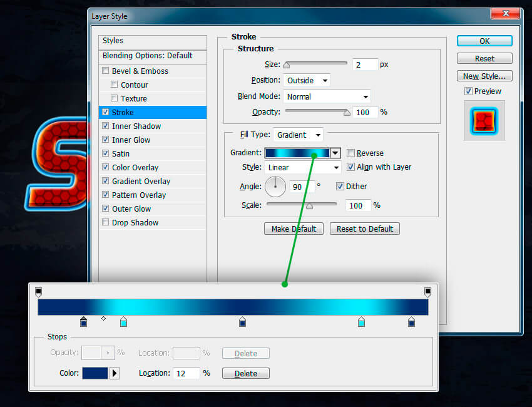Expand the Fill Type dropdown
Viewport: 532px width, 407px height.
pos(298,135)
